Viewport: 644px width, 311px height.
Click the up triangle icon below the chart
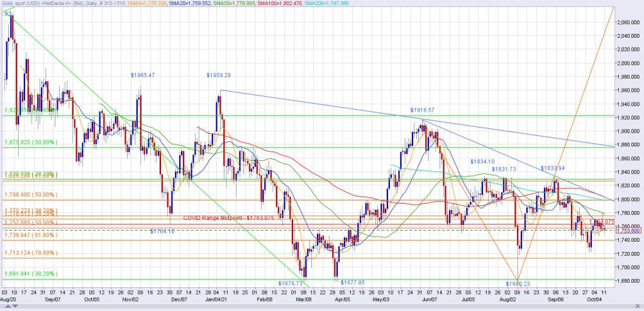coord(8,306)
